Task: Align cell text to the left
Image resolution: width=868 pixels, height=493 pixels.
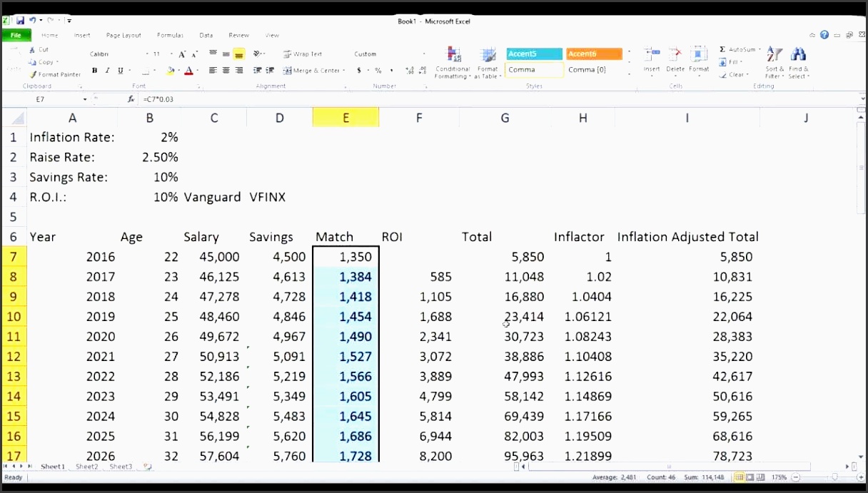Action: click(213, 71)
